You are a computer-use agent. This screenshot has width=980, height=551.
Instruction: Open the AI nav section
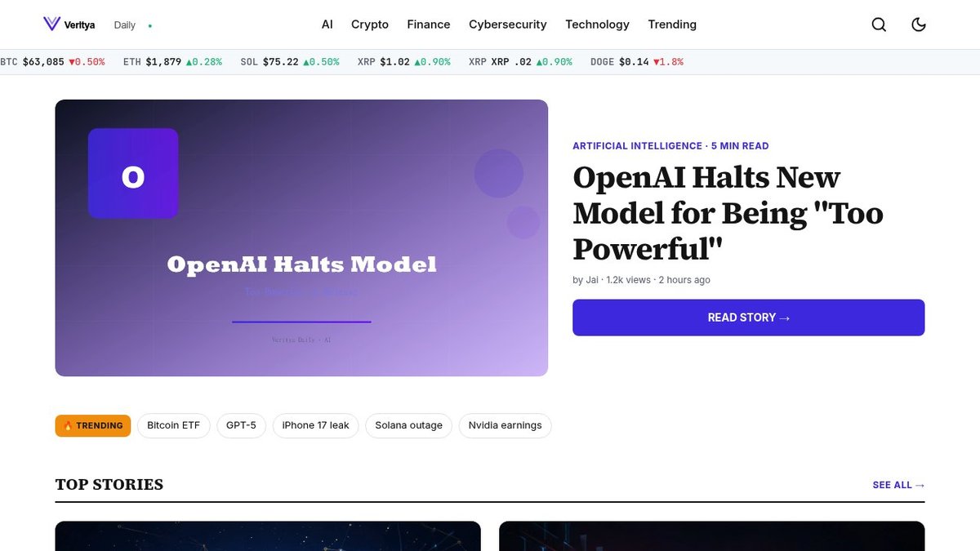327,24
